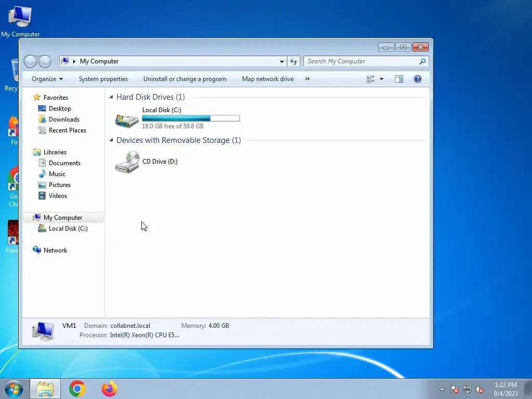Click the address bar breadcrumb arrow
This screenshot has height=399, width=532.
point(74,61)
